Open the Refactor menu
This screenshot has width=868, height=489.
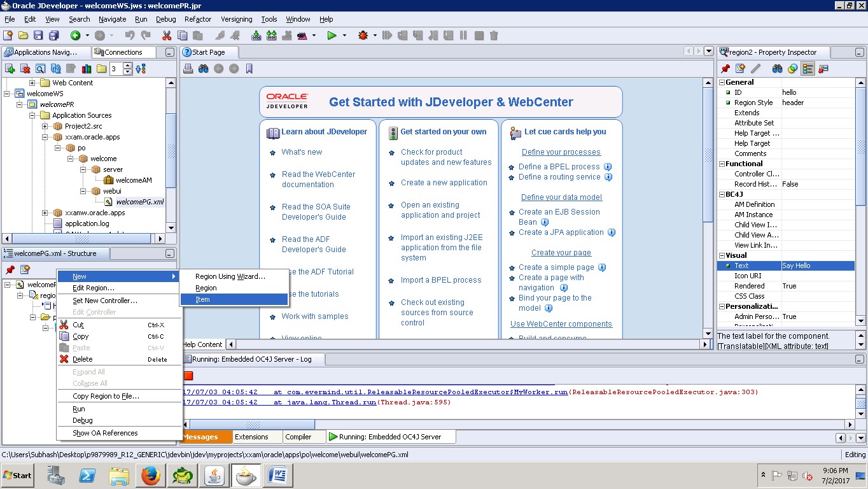198,19
